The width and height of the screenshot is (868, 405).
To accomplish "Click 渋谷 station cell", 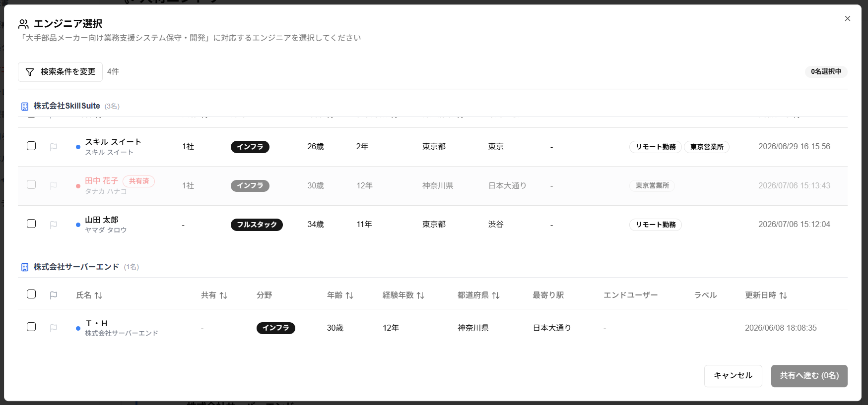I will tap(496, 225).
